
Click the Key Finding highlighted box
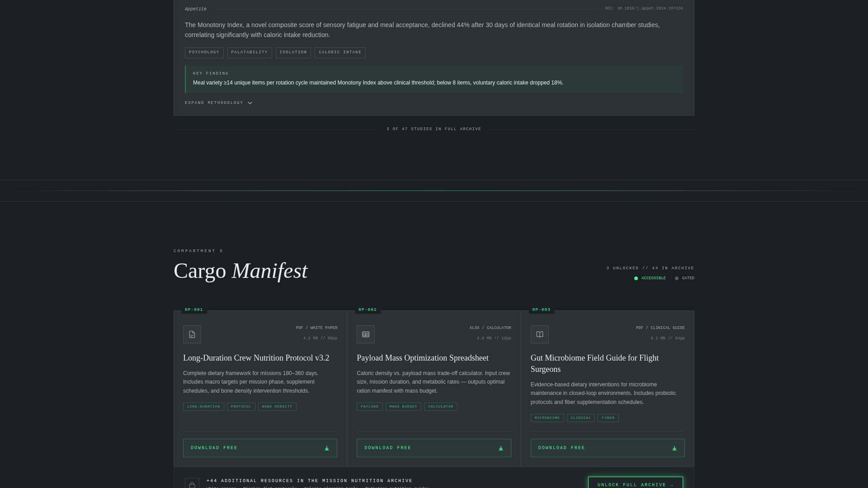pyautogui.click(x=434, y=79)
